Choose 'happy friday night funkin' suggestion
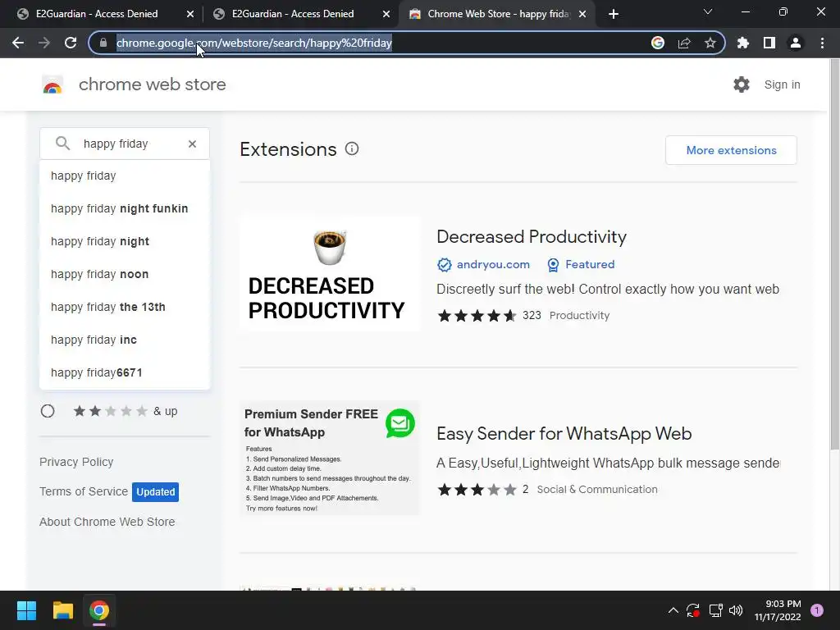This screenshot has height=630, width=840. coord(125,208)
